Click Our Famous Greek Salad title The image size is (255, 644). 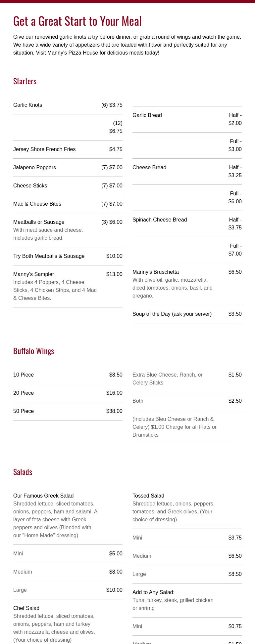[x=43, y=496]
